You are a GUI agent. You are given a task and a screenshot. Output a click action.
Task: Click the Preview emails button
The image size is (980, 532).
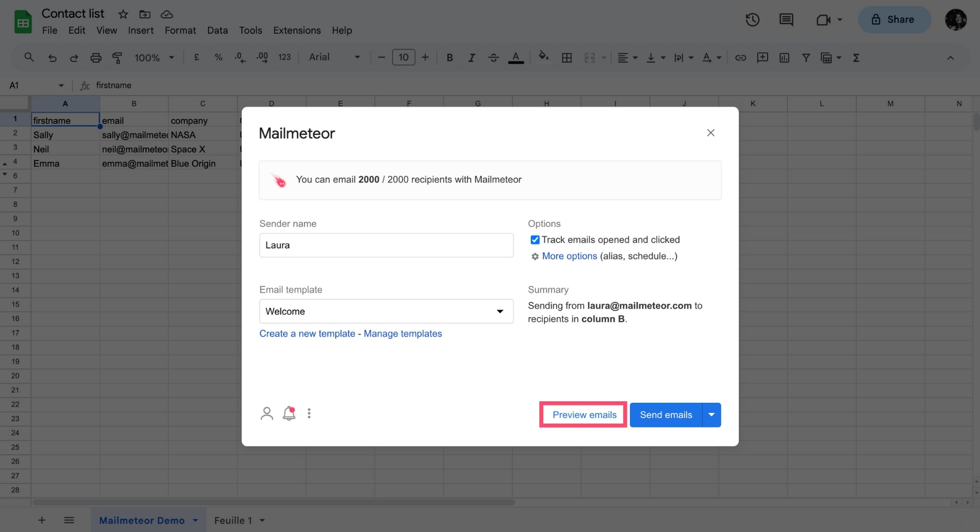point(584,415)
